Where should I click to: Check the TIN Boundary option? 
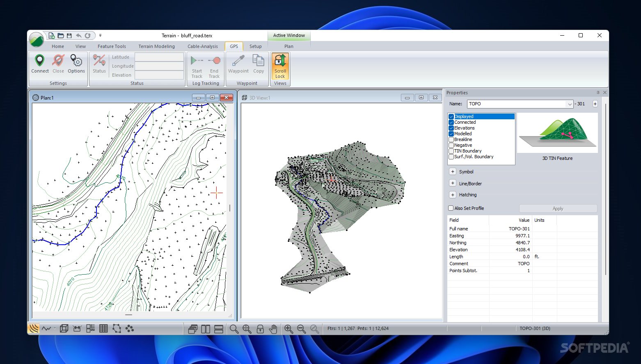451,151
